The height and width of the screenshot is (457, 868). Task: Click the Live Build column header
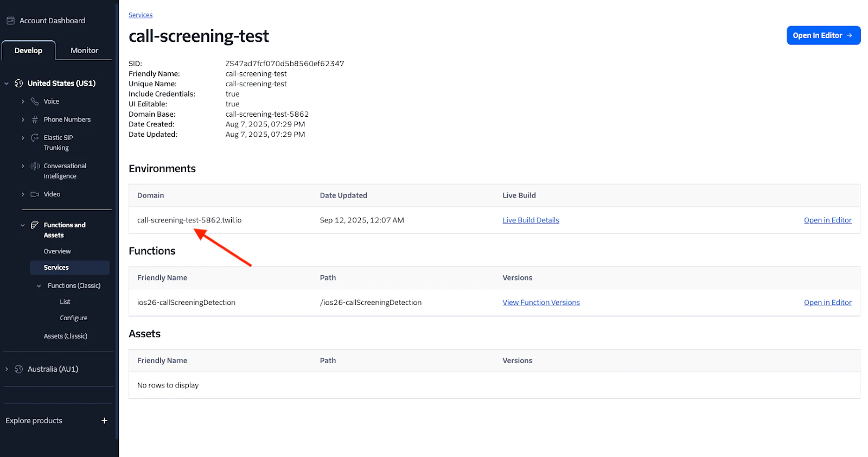click(519, 195)
